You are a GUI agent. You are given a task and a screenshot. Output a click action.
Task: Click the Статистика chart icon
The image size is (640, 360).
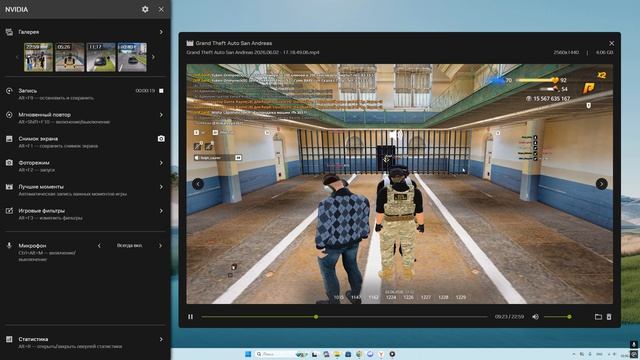9,339
